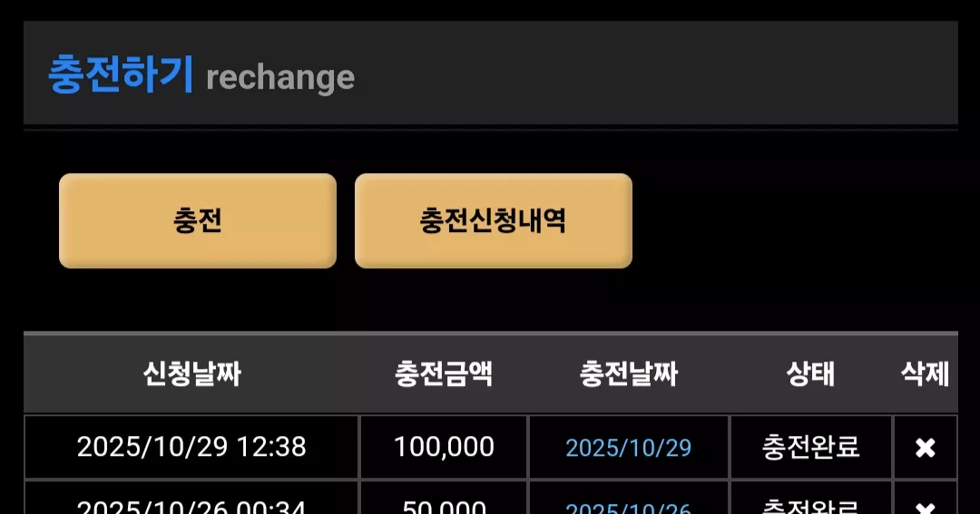Open the 충전 tab button

tap(198, 220)
